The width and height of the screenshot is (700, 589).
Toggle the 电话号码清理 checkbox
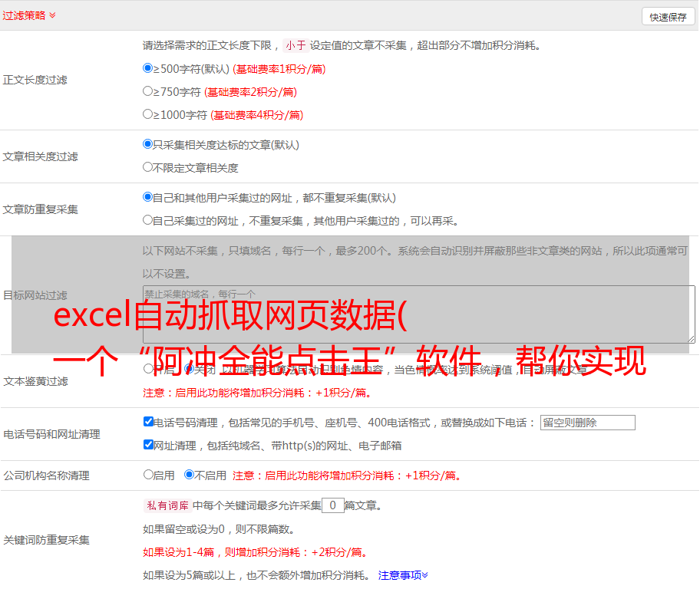(149, 422)
